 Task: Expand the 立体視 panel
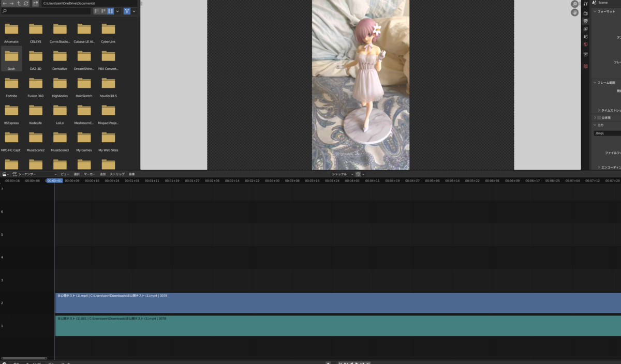tap(595, 117)
